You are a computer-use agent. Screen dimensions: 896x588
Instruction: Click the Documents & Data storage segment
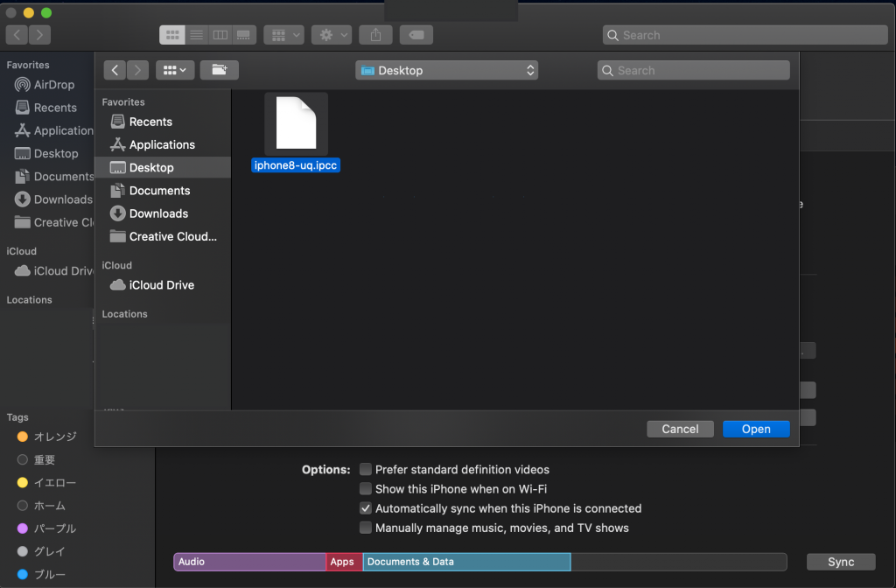pyautogui.click(x=467, y=562)
